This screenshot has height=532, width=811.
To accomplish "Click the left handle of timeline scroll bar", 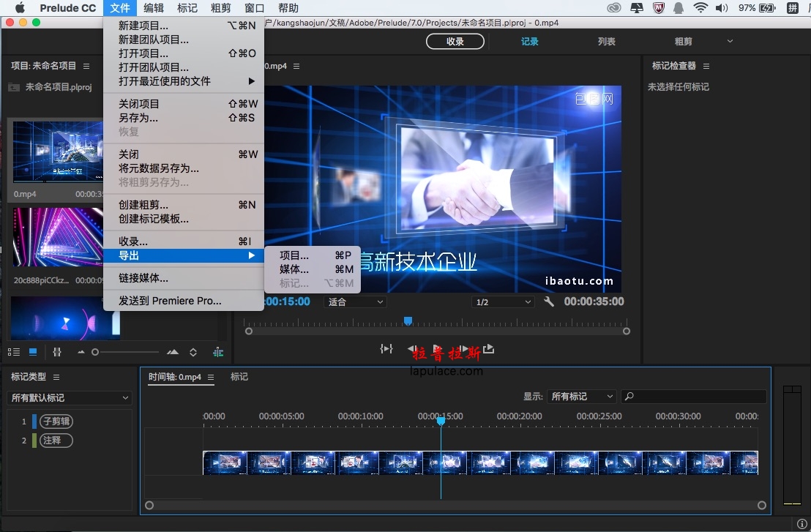I will pos(149,506).
